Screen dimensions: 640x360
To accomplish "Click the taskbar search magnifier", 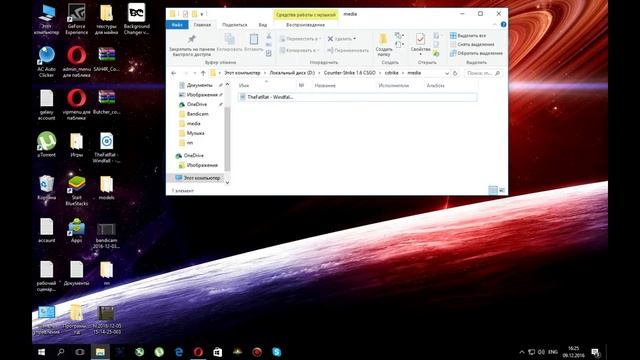I will tap(60, 352).
